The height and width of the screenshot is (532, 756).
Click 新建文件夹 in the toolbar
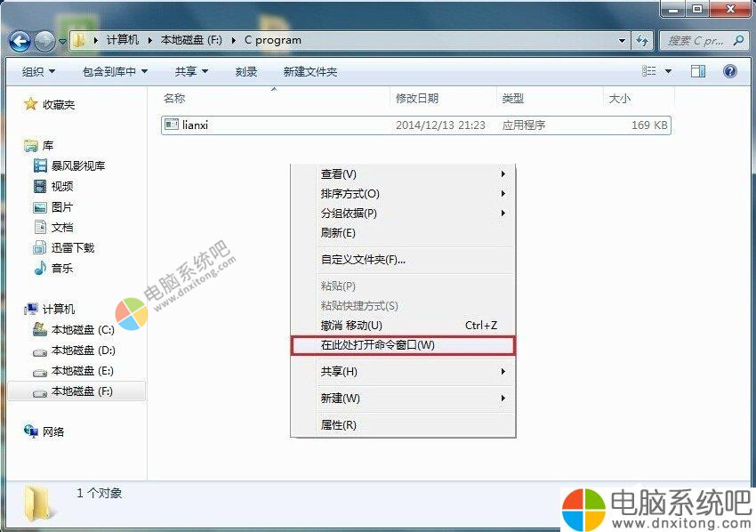310,72
